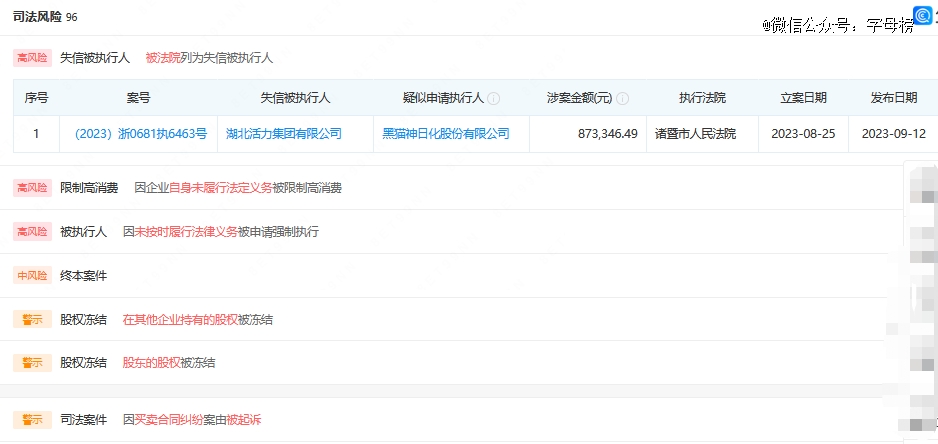Click red text 自身未履行法定义务

point(221,188)
